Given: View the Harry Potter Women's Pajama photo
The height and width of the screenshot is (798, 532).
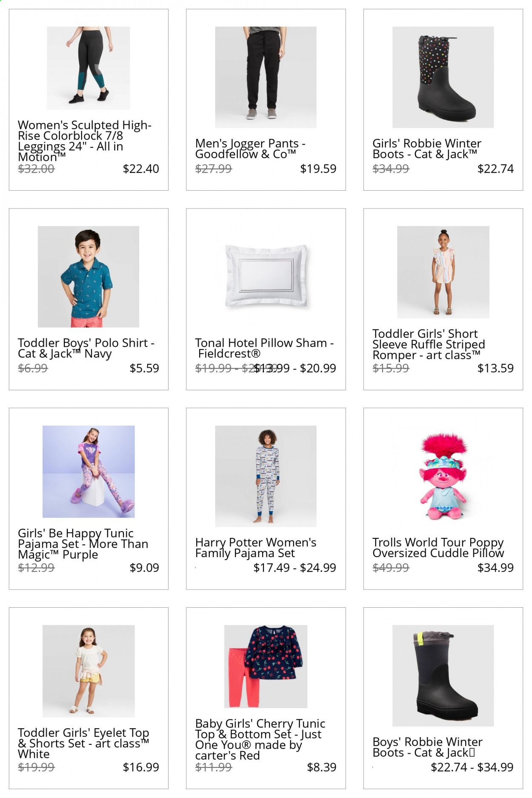Looking at the screenshot, I should [266, 476].
